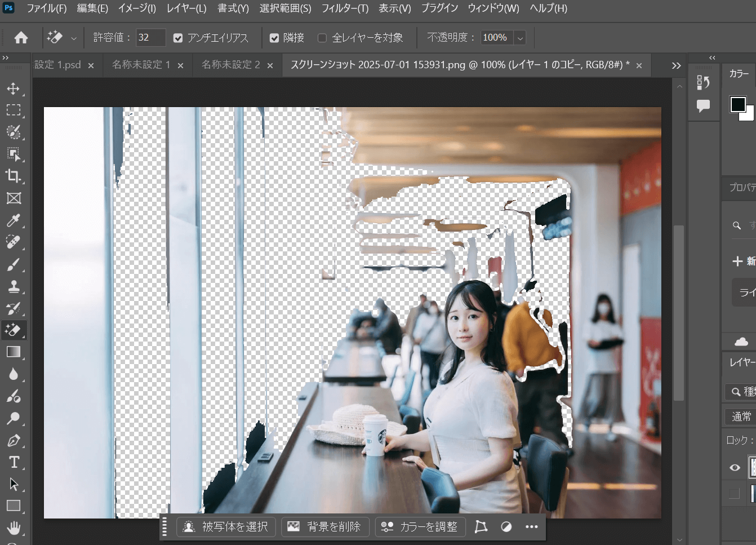
Task: Select the Frame tool
Action: point(14,198)
